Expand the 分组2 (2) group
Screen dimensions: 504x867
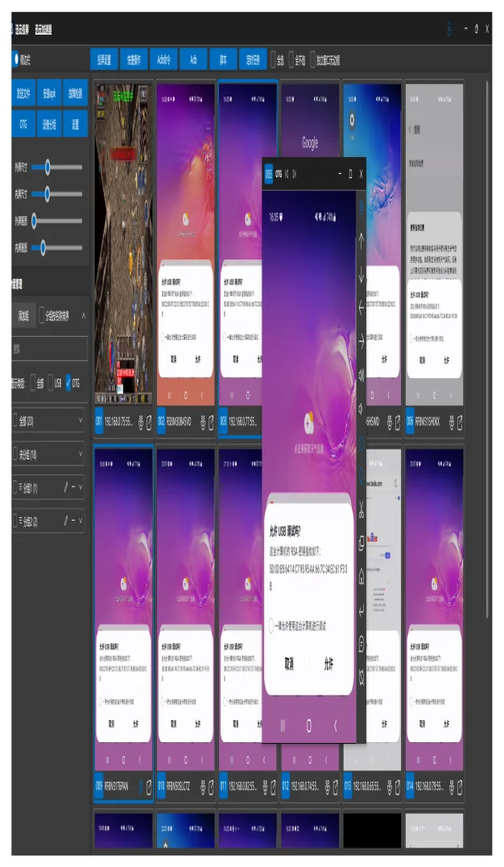[81, 521]
